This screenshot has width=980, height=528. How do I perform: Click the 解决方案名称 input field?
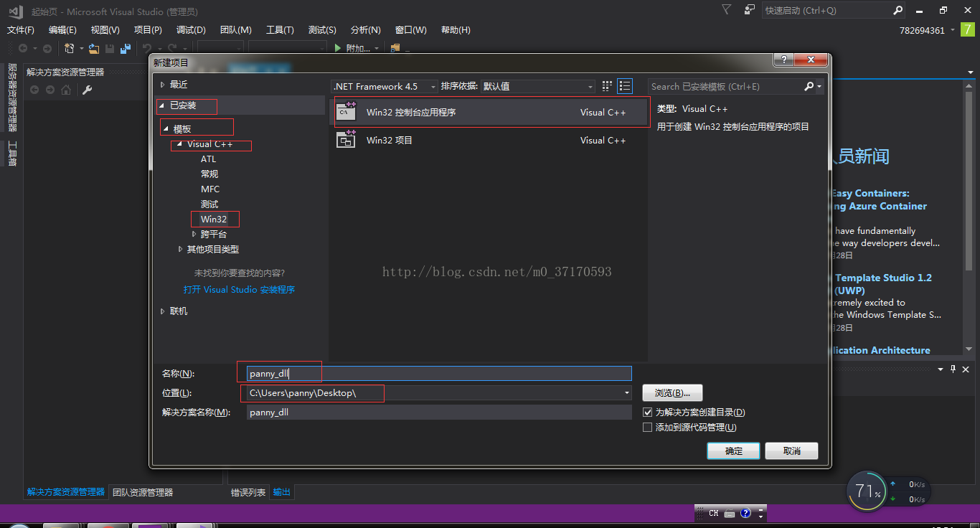439,412
